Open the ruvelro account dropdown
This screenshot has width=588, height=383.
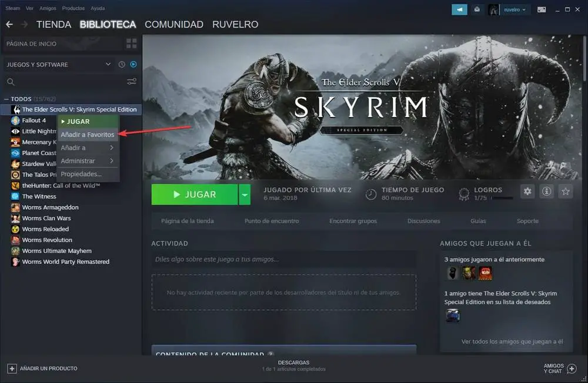[514, 10]
